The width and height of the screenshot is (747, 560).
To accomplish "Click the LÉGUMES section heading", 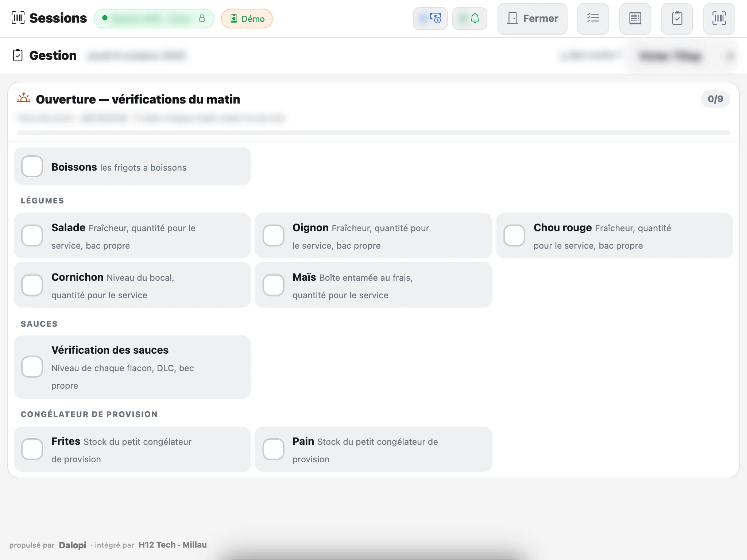I will click(42, 201).
